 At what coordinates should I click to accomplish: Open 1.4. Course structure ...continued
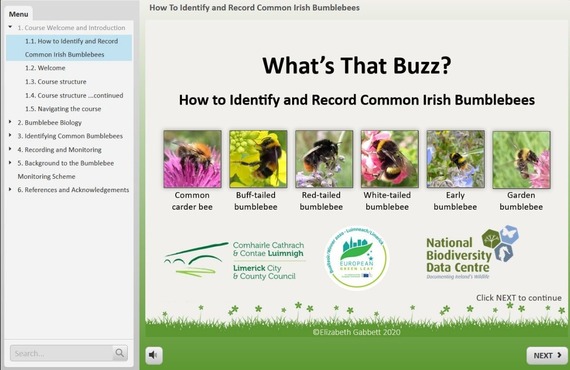(74, 96)
